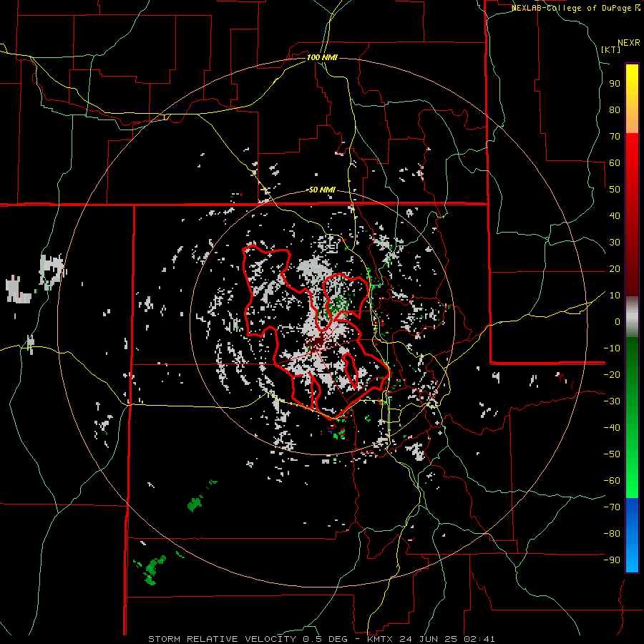This screenshot has height=644, width=644.
Task: Click the 0 value on the velocity scale
Action: point(618,321)
